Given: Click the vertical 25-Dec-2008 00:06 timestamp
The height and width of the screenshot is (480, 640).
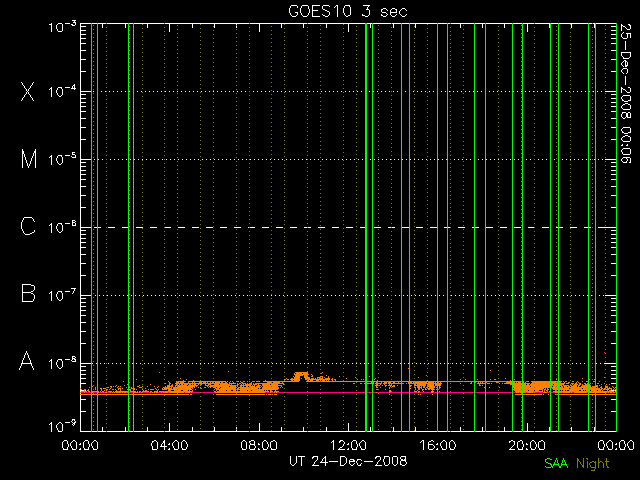Looking at the screenshot, I should [626, 93].
